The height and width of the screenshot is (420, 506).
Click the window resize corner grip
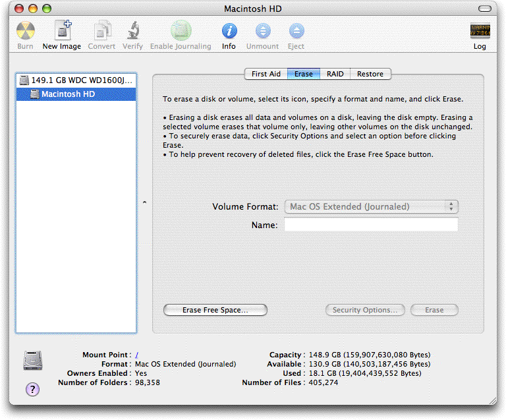(x=493, y=401)
